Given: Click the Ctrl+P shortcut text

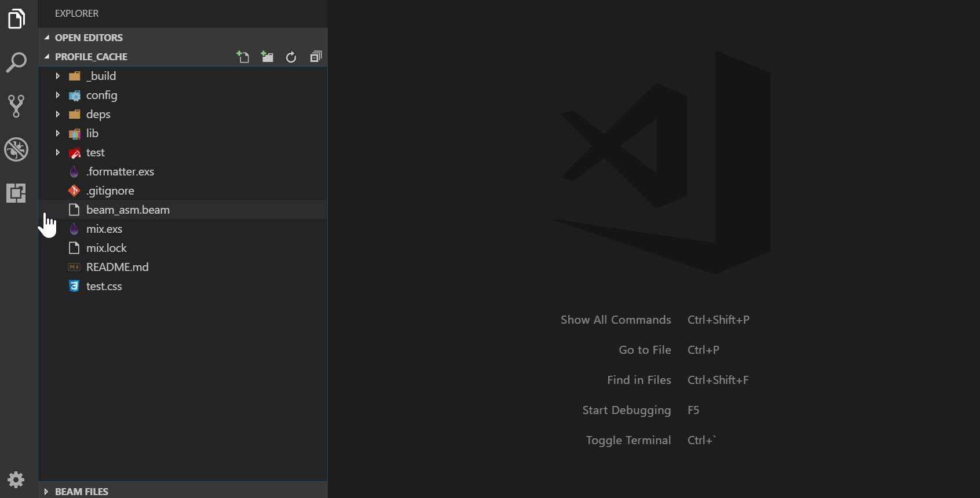Looking at the screenshot, I should [x=703, y=350].
